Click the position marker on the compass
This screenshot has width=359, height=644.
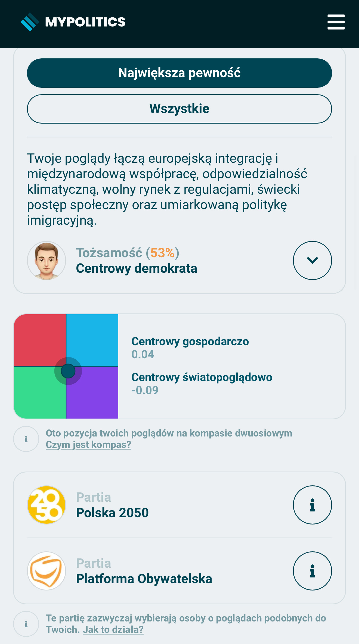point(68,371)
